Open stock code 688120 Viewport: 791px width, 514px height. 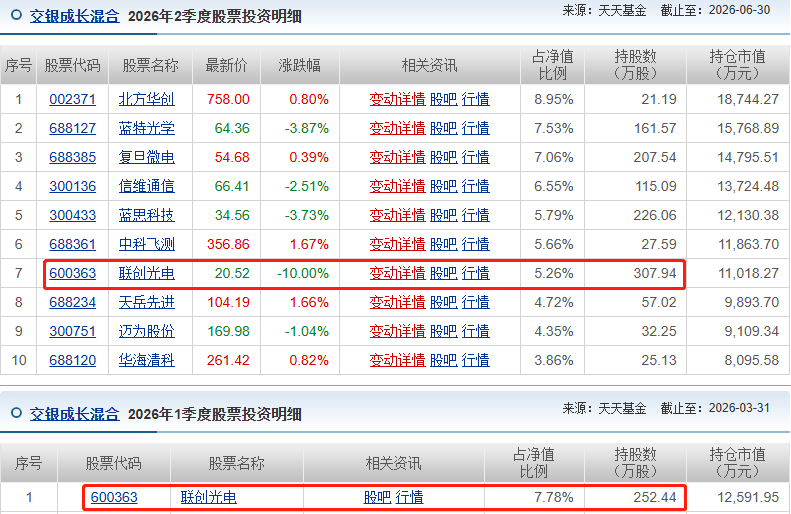pyautogui.click(x=73, y=360)
